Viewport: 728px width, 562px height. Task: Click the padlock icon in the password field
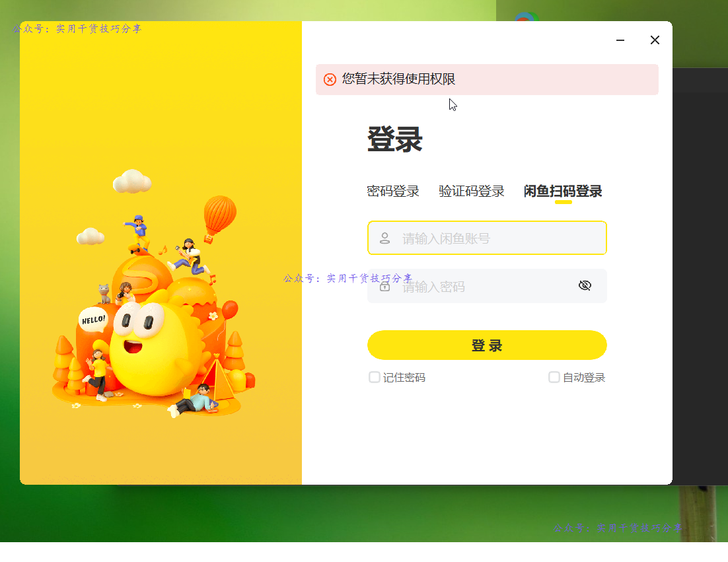385,286
